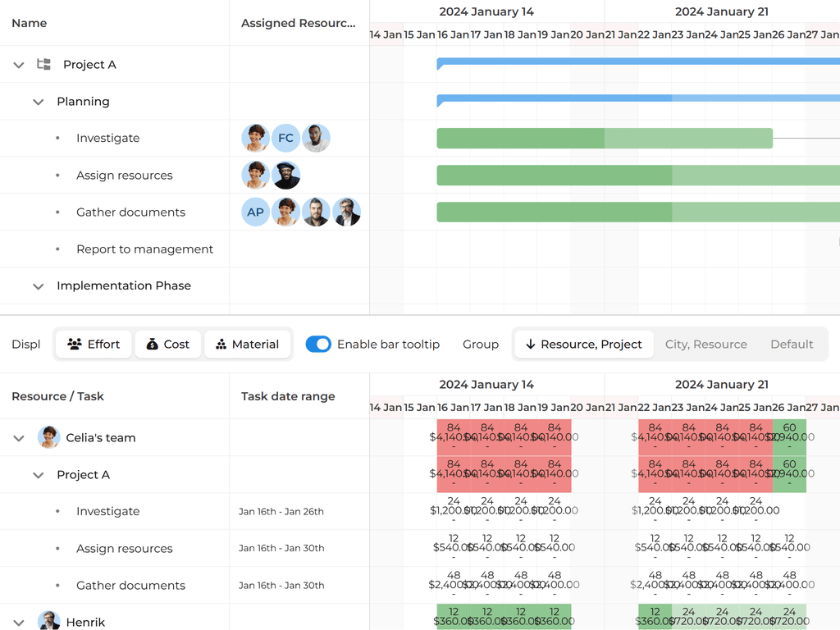This screenshot has height=630, width=840.
Task: Collapse the Planning task group
Action: tap(39, 102)
